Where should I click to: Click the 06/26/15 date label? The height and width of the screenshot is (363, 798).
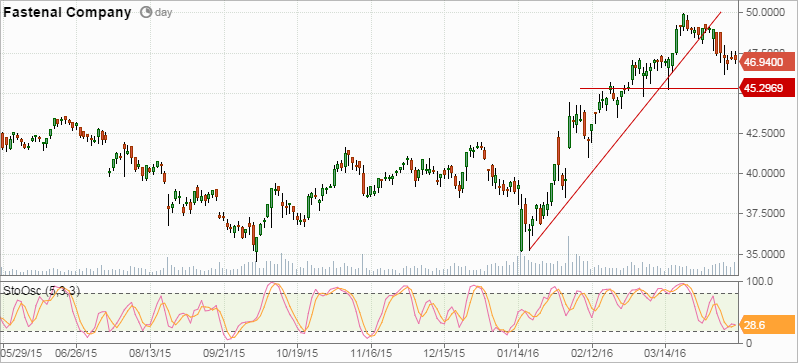(x=76, y=352)
